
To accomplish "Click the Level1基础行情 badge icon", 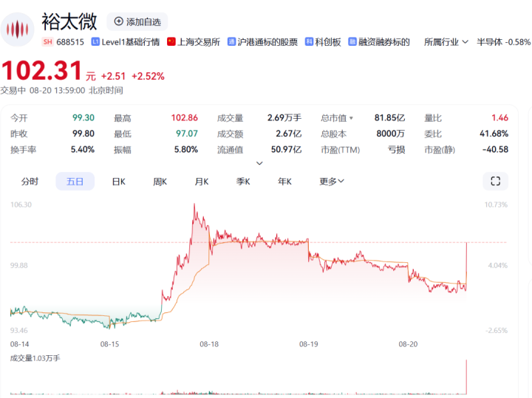I will click(x=95, y=41).
